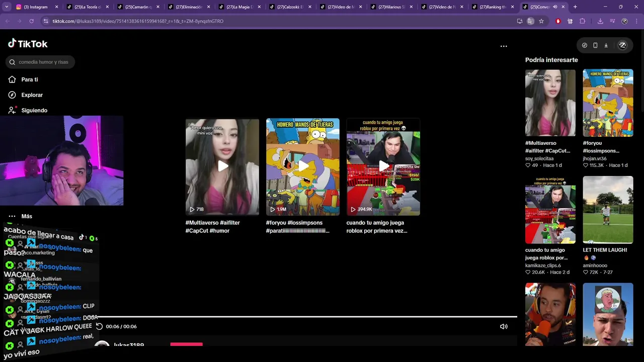Open the Extensions puzzle icon

click(583, 21)
